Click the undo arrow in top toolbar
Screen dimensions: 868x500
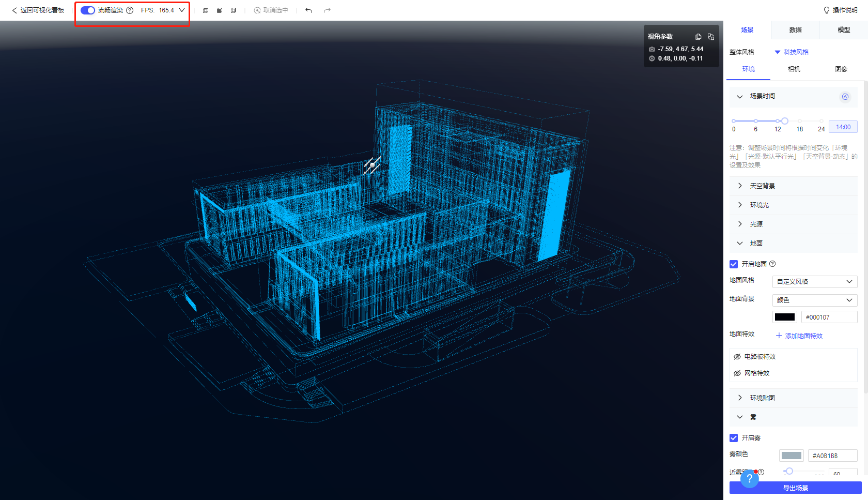click(x=308, y=10)
